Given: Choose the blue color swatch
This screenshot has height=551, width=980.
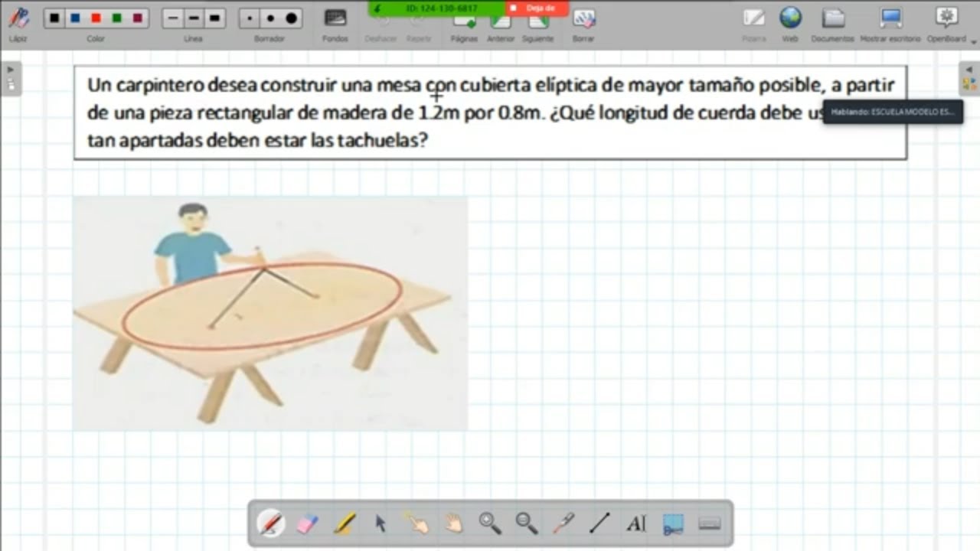Looking at the screenshot, I should coord(75,18).
